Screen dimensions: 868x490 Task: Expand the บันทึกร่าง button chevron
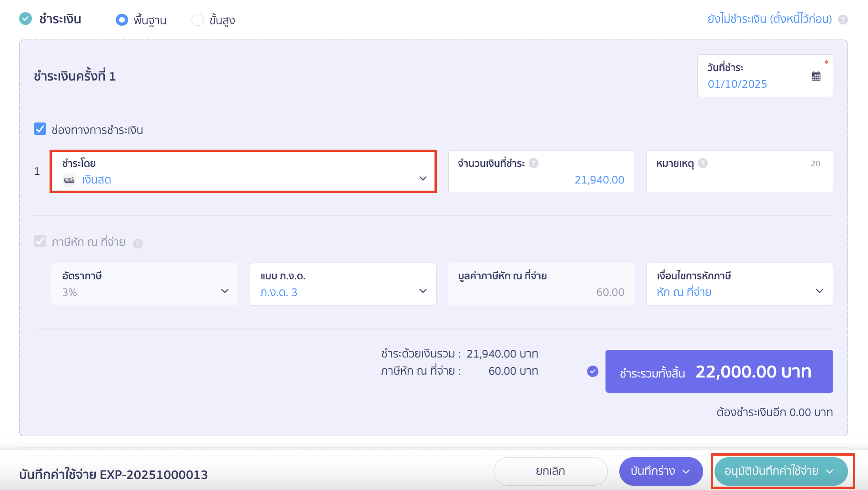686,471
